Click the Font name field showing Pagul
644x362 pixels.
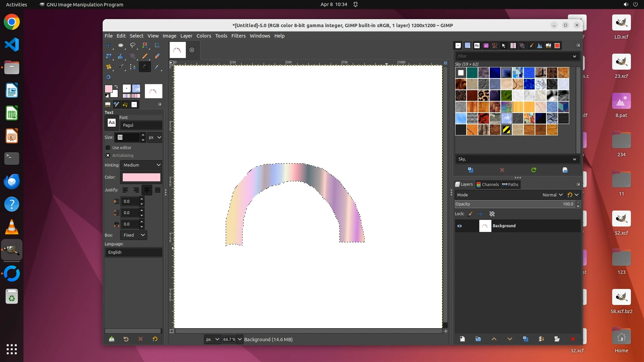tap(141, 125)
